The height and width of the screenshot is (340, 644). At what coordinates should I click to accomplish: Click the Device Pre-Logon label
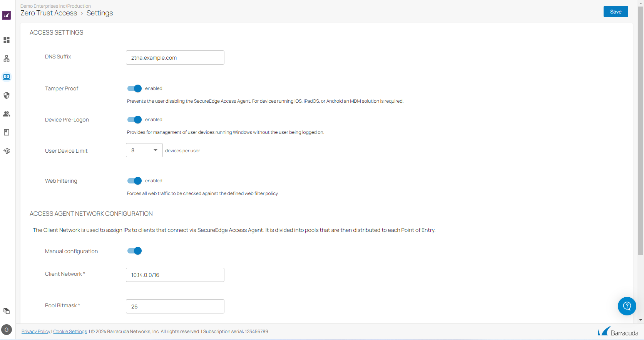click(x=67, y=120)
